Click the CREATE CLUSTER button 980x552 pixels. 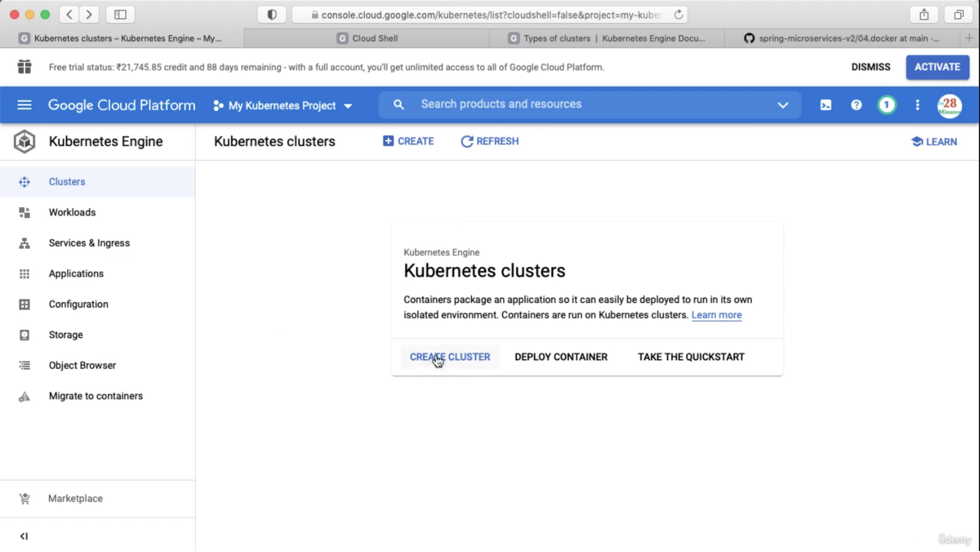[450, 357]
